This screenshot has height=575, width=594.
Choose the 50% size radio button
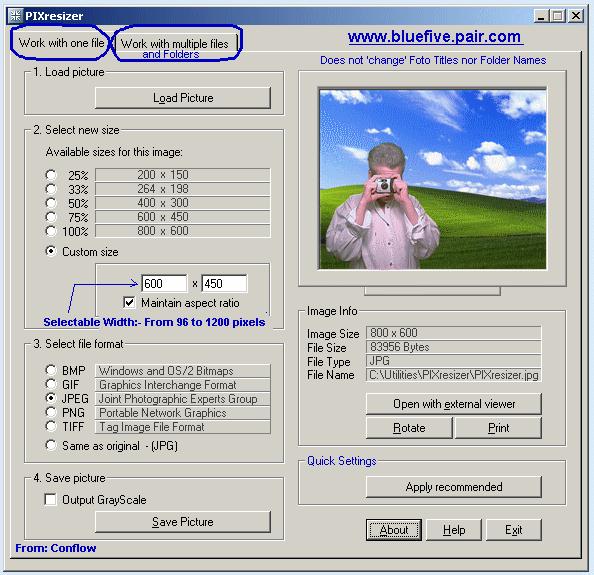51,203
